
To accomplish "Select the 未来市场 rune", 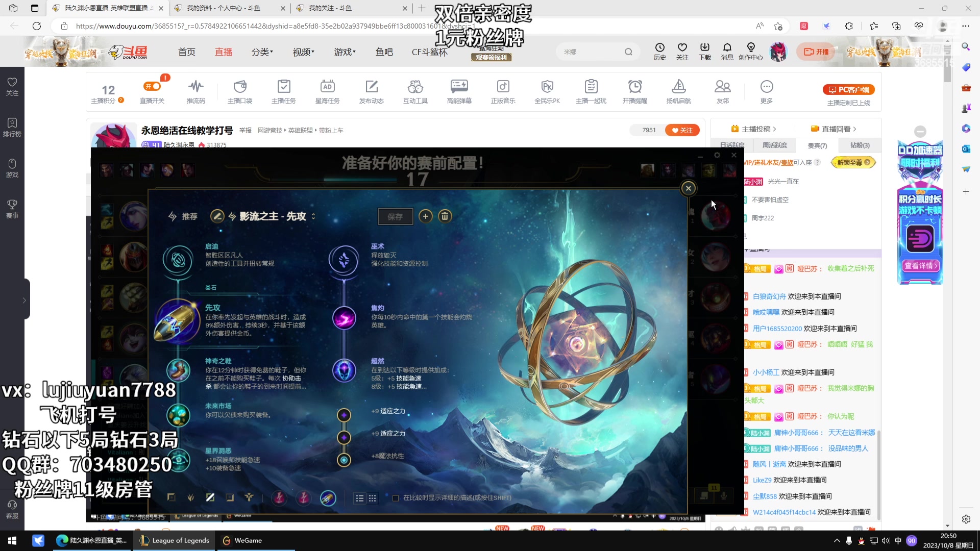I will [179, 415].
